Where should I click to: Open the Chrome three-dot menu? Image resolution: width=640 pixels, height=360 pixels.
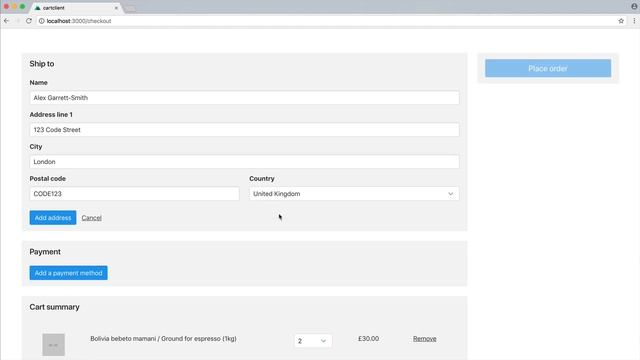pos(634,21)
